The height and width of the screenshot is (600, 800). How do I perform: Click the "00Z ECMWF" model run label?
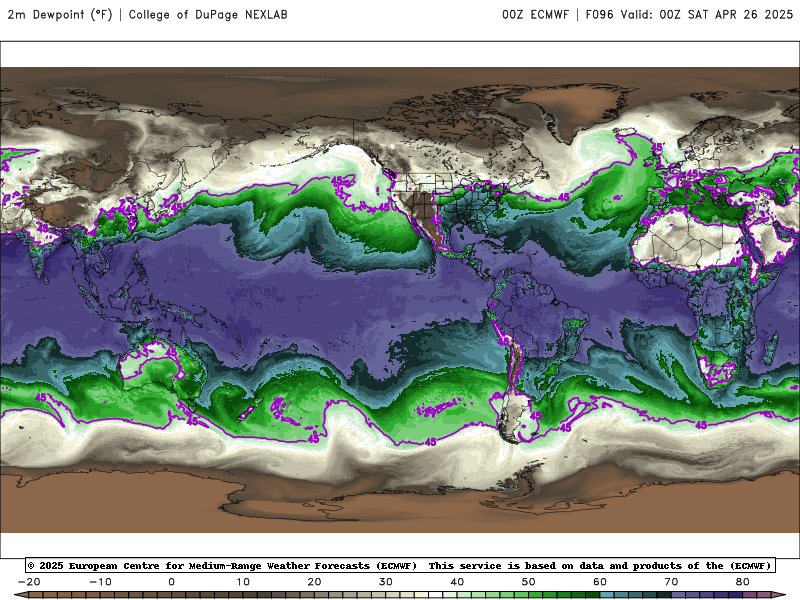coord(535,15)
